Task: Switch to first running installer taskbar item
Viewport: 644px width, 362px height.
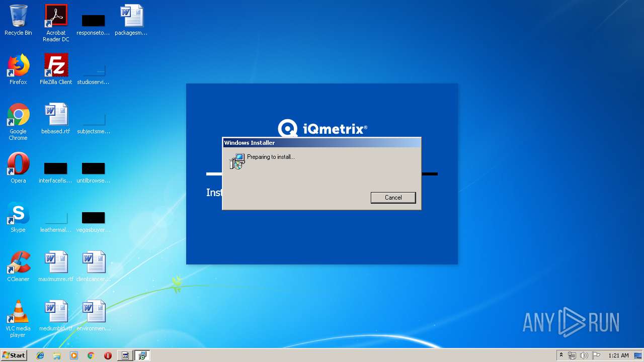Action: (125, 355)
